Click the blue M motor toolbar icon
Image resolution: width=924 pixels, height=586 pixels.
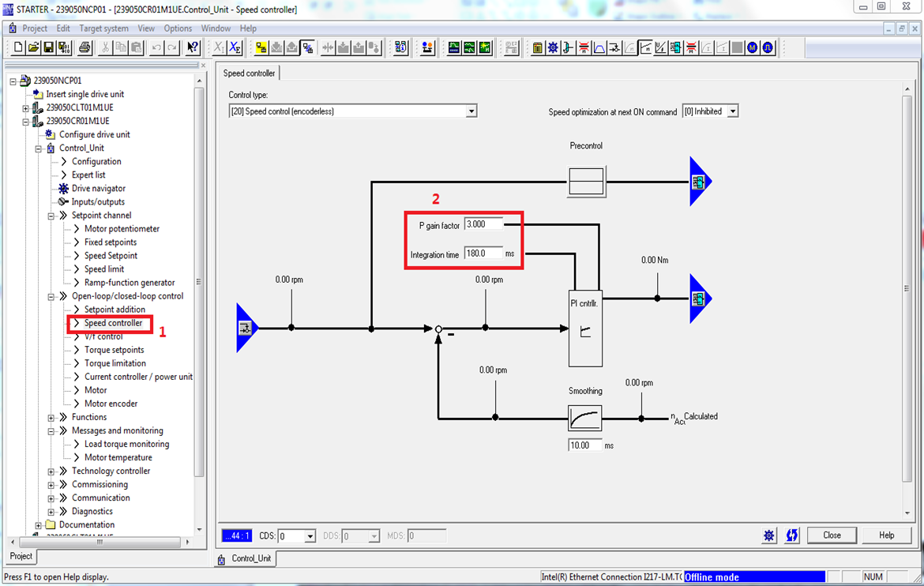(753, 48)
